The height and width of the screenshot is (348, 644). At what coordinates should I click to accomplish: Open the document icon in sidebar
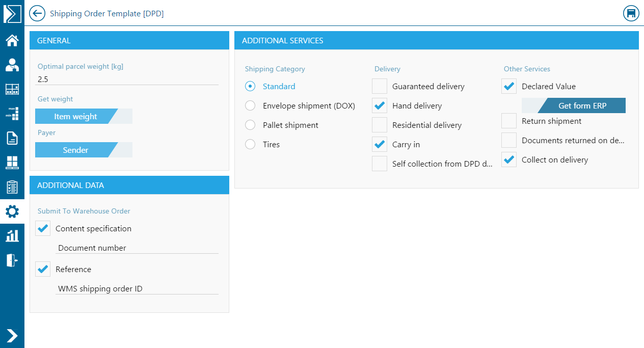[x=12, y=138]
